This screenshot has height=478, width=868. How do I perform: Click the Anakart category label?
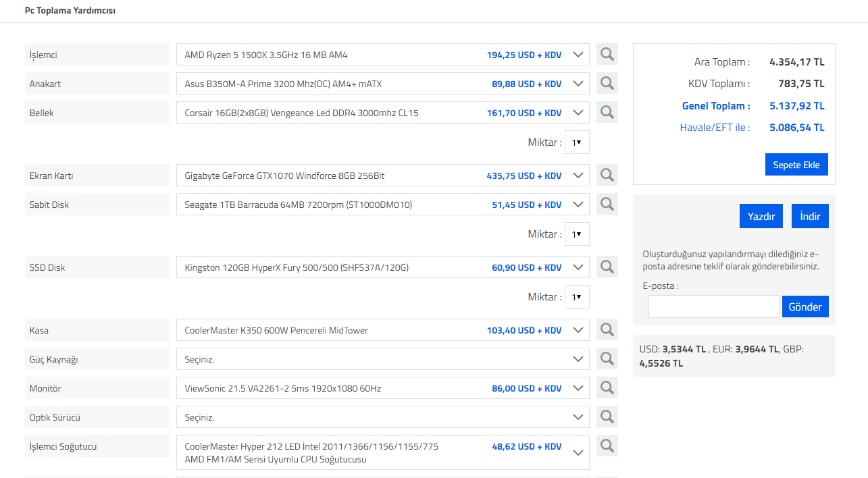pyautogui.click(x=97, y=84)
